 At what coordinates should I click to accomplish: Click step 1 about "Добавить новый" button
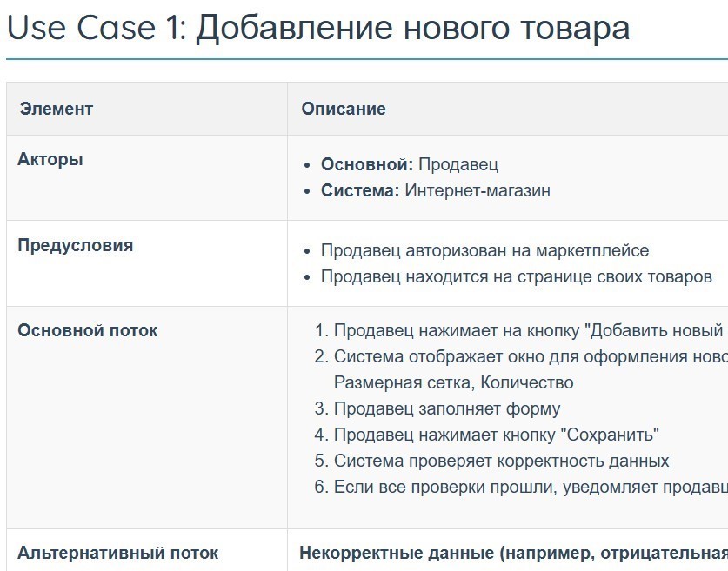tap(528, 330)
